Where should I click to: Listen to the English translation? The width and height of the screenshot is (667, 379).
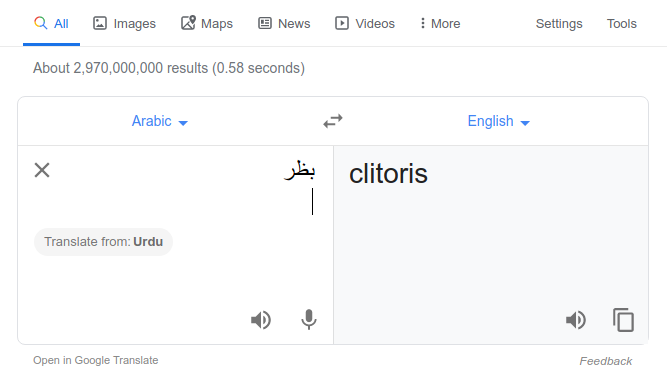click(576, 320)
